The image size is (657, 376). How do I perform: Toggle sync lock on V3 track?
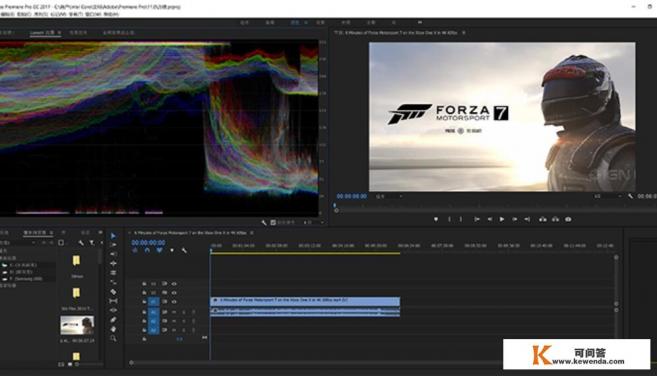pyautogui.click(x=164, y=284)
